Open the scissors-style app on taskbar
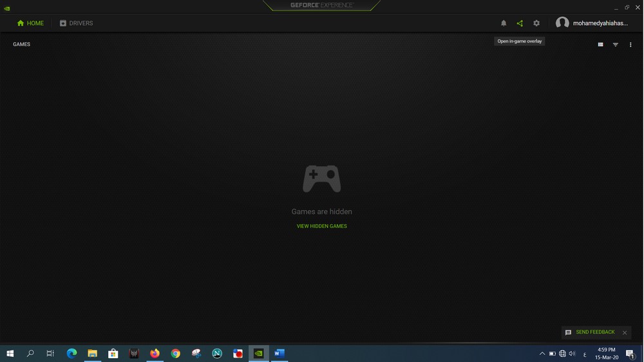The width and height of the screenshot is (644, 362). point(196,354)
